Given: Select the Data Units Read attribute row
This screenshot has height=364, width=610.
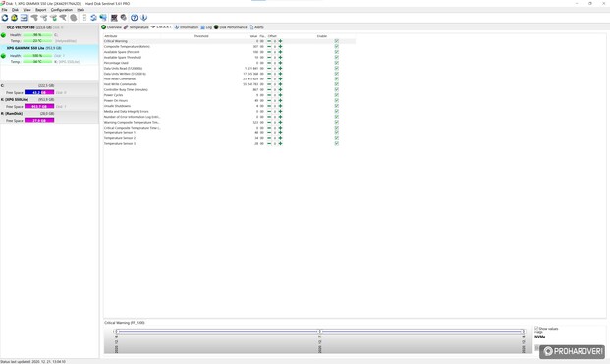Looking at the screenshot, I should (x=230, y=69).
